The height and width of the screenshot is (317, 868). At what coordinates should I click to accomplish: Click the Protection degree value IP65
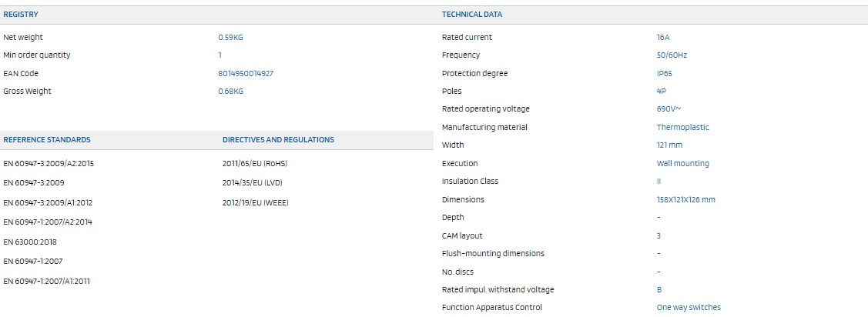tap(666, 74)
